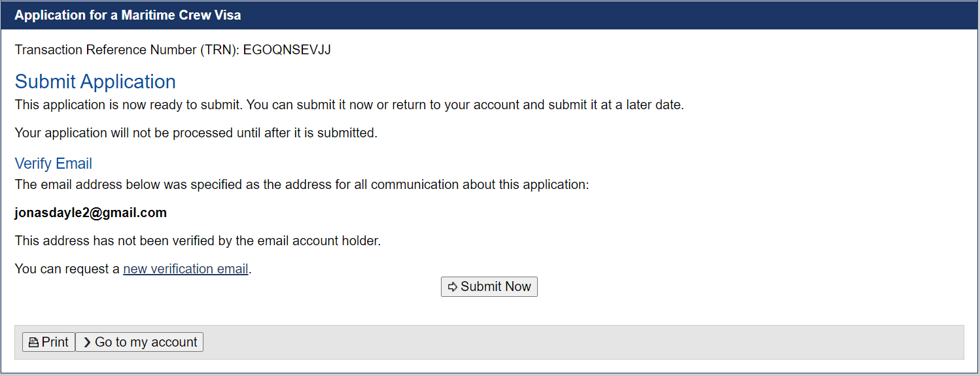980x376 pixels.
Task: Click the Transaction Reference Number label
Action: click(127, 50)
